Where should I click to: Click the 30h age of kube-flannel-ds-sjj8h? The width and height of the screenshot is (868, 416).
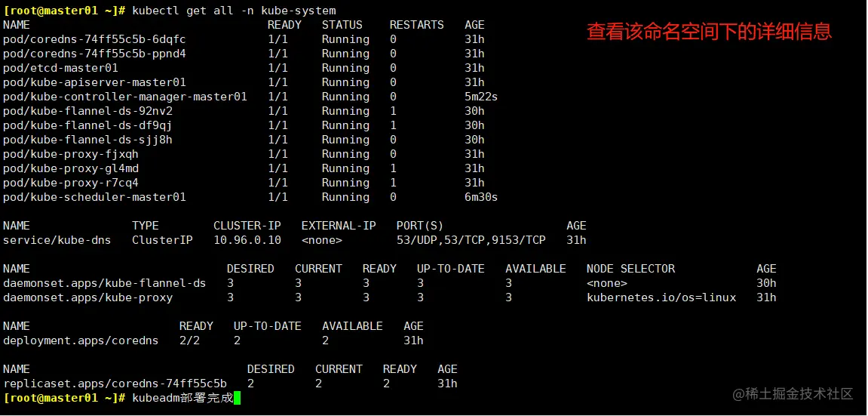pos(474,140)
